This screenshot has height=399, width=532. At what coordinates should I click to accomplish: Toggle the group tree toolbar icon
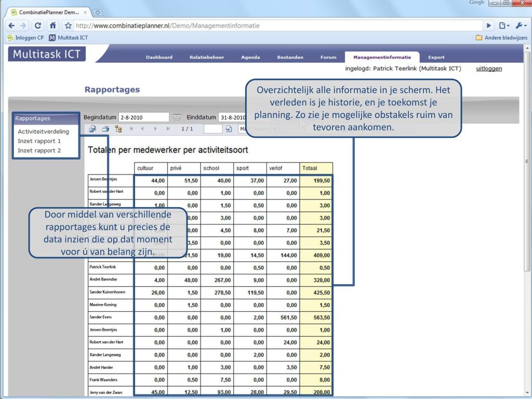pyautogui.click(x=118, y=129)
